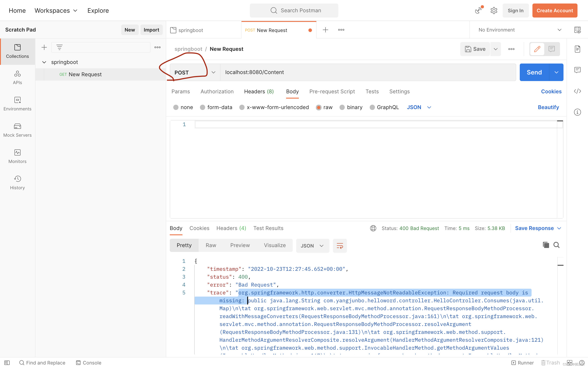Switch response view to Pretty
Screen dimensions: 588x368
[184, 245]
